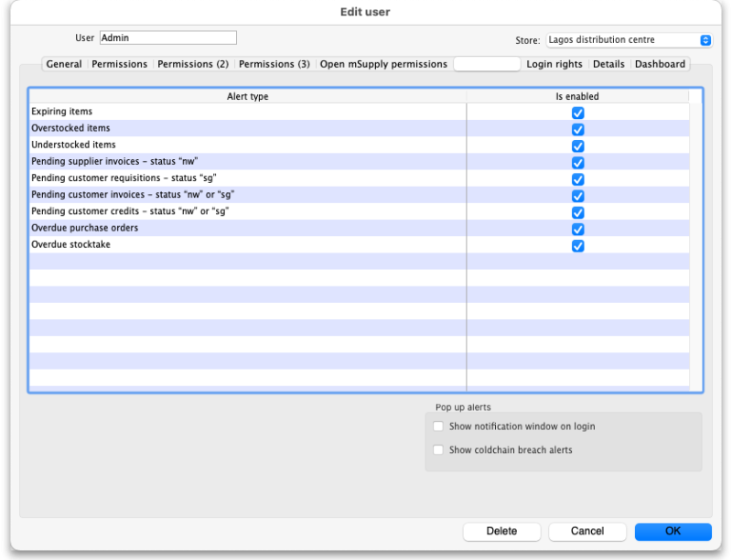Screen dimensions: 732x560
Task: Disable the Overdue stocktake alert
Action: pyautogui.click(x=577, y=245)
